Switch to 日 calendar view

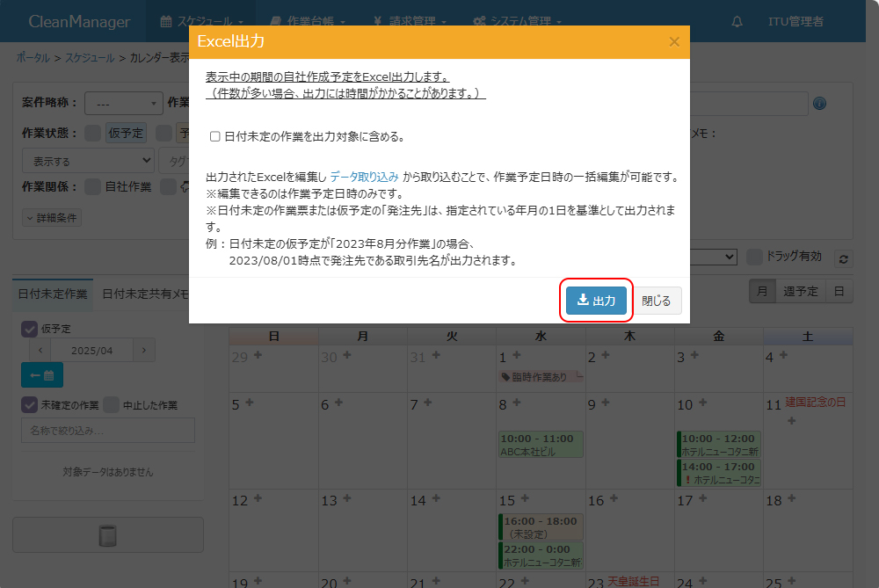(x=839, y=291)
